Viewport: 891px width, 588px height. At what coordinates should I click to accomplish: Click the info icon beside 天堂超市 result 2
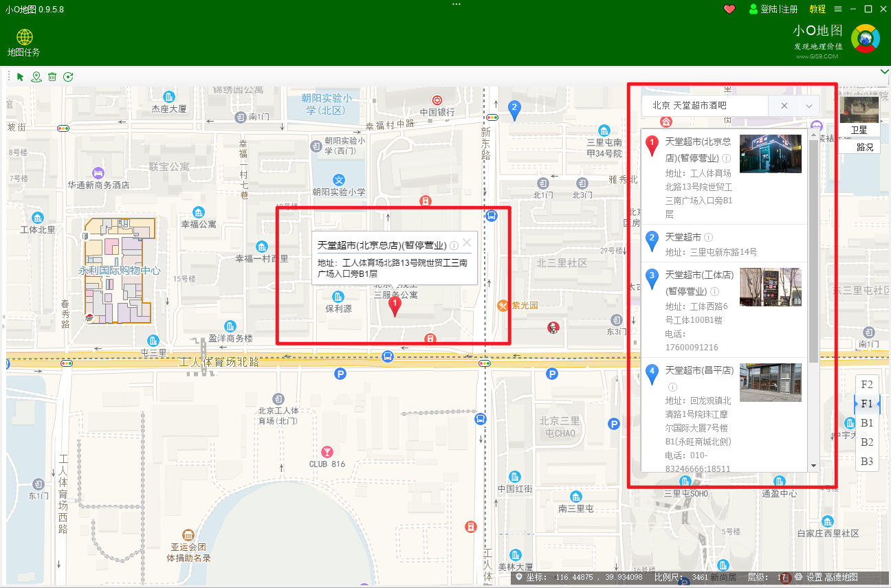[x=709, y=237]
